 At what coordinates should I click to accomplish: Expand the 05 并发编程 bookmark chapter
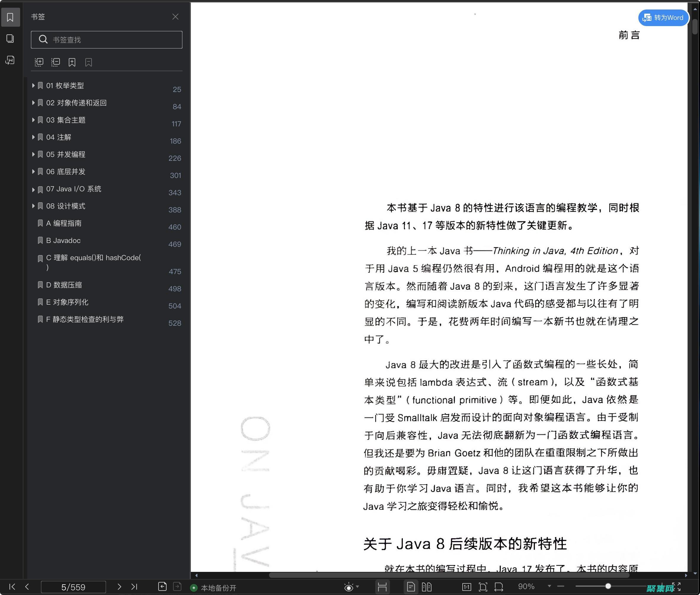tap(33, 155)
